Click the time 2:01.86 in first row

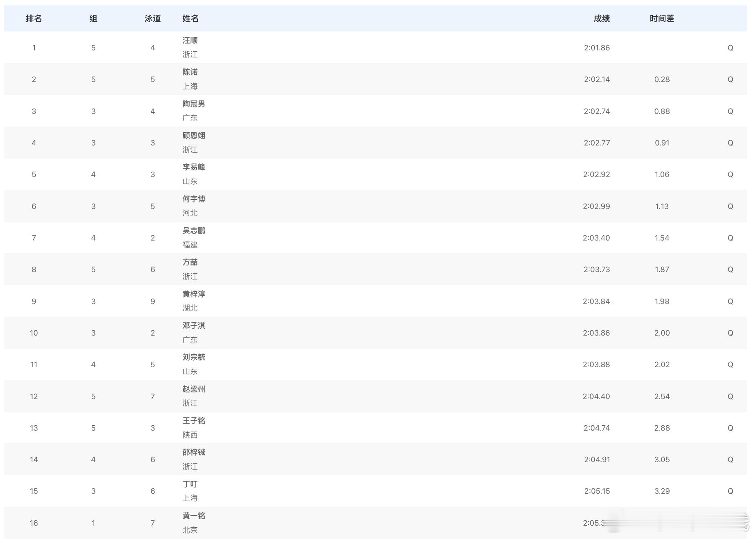tap(597, 48)
